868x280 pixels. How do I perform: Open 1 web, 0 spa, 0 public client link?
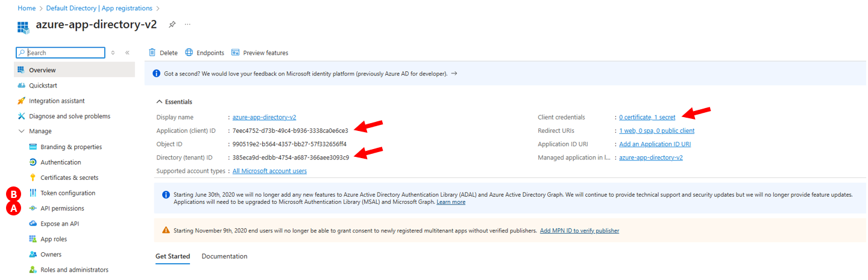[x=656, y=130]
